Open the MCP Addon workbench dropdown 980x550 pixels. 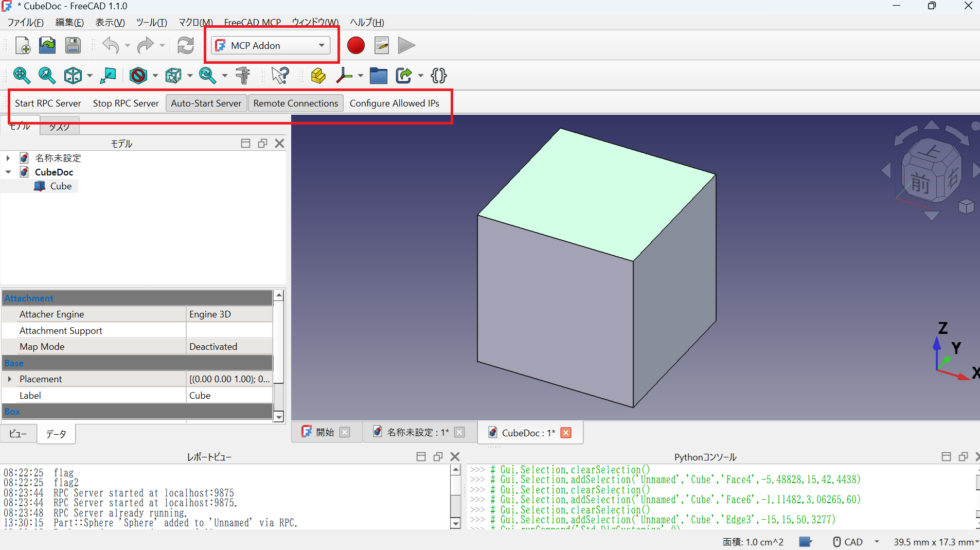[x=271, y=45]
